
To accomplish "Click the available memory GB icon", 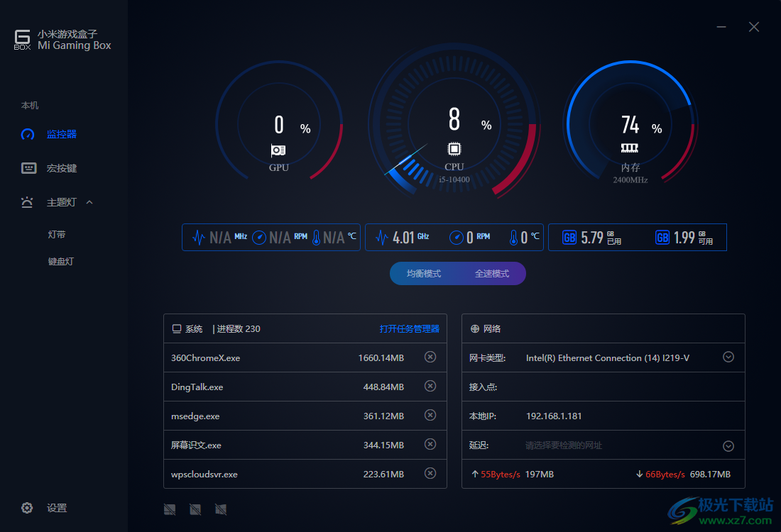I will click(x=662, y=238).
